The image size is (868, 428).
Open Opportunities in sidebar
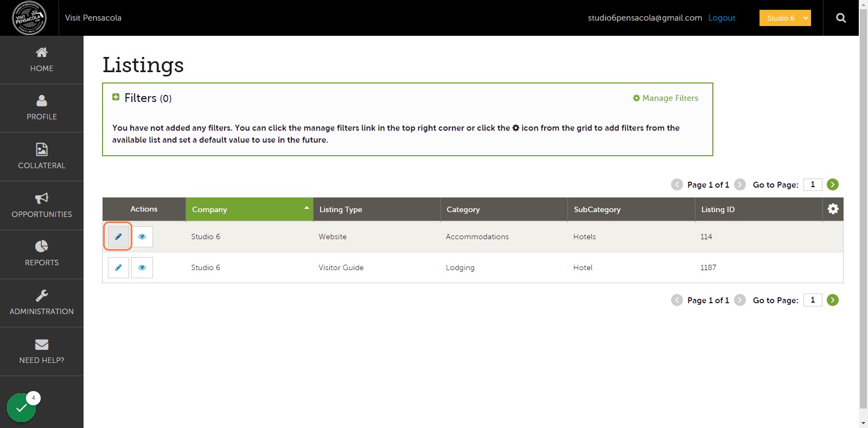[x=42, y=206]
